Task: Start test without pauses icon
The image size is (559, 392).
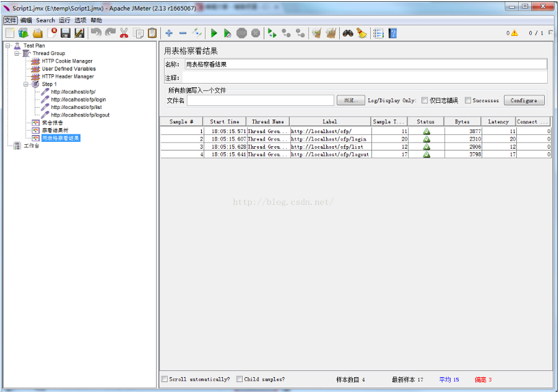Action: [x=227, y=33]
